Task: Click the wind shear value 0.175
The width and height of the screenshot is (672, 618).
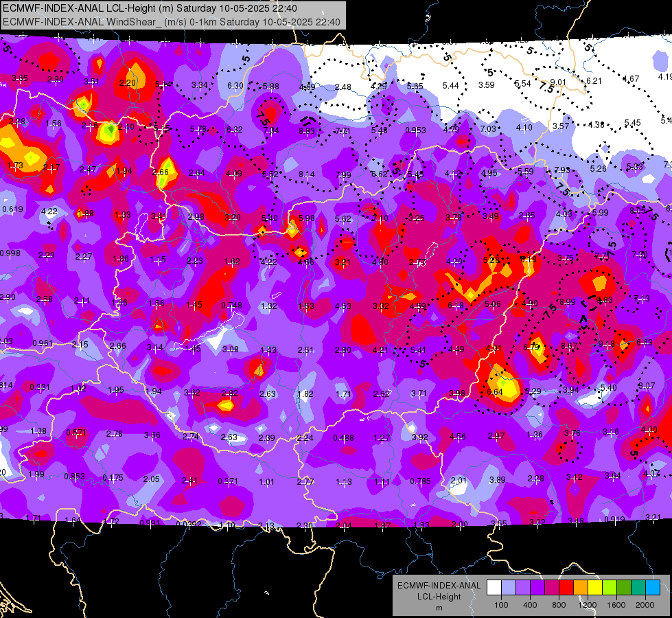Action: coord(113,477)
